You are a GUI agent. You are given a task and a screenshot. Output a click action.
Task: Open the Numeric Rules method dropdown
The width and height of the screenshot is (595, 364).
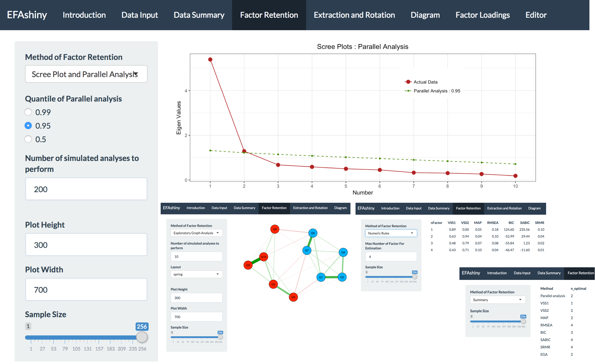[x=391, y=233]
